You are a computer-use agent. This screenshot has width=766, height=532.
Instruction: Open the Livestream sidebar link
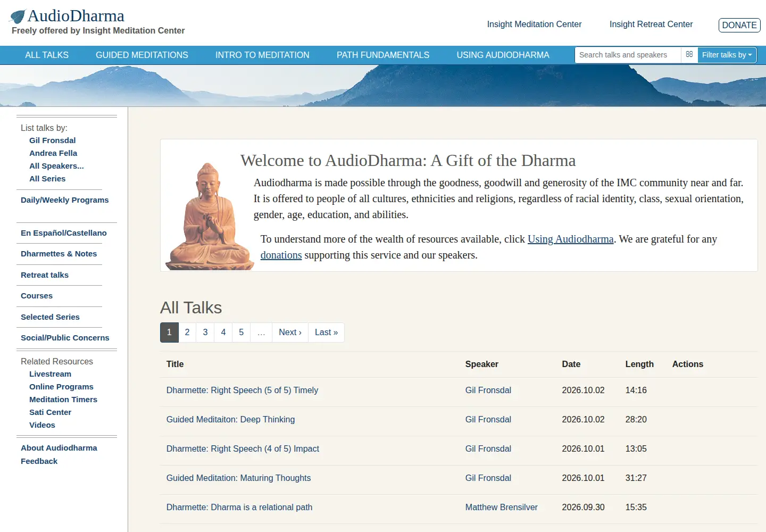click(50, 374)
